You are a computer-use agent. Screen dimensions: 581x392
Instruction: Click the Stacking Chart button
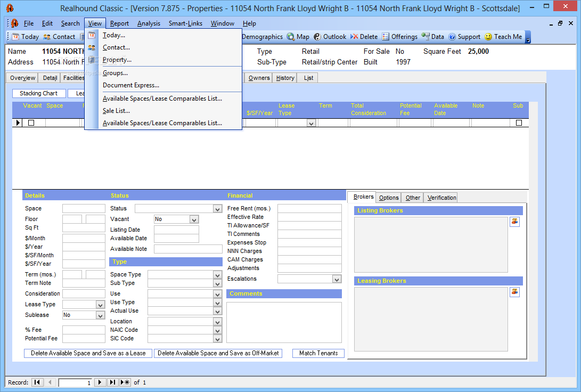38,93
